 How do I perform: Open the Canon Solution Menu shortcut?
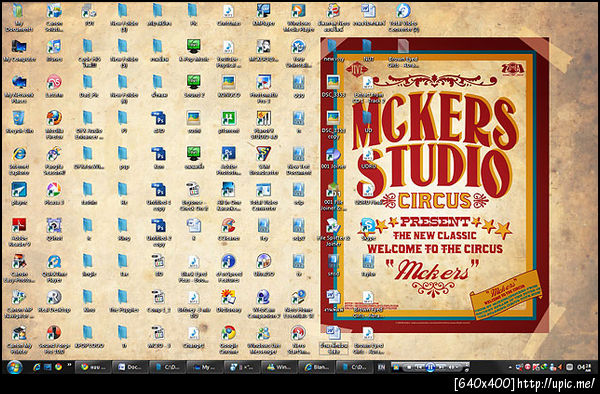click(x=54, y=18)
